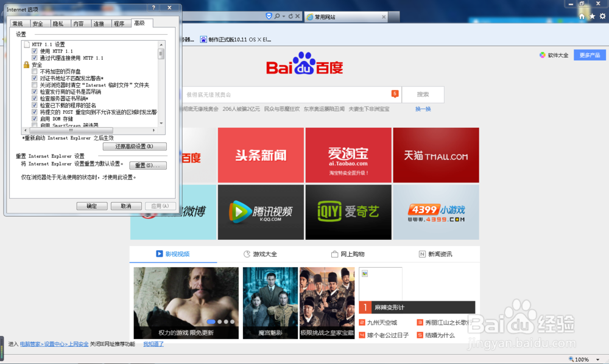This screenshot has width=609, height=364.
Task: Open the 4399 小游戏 tile
Action: [436, 212]
